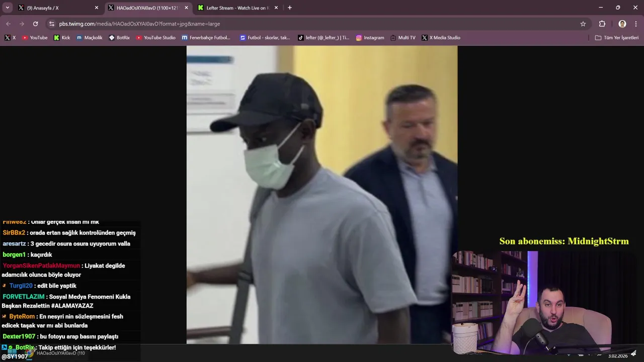
Task: Click Dexter1907 chat message
Action: click(60, 336)
